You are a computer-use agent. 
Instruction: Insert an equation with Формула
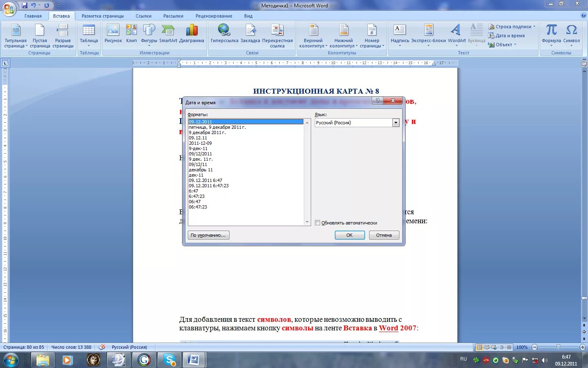coord(551,35)
